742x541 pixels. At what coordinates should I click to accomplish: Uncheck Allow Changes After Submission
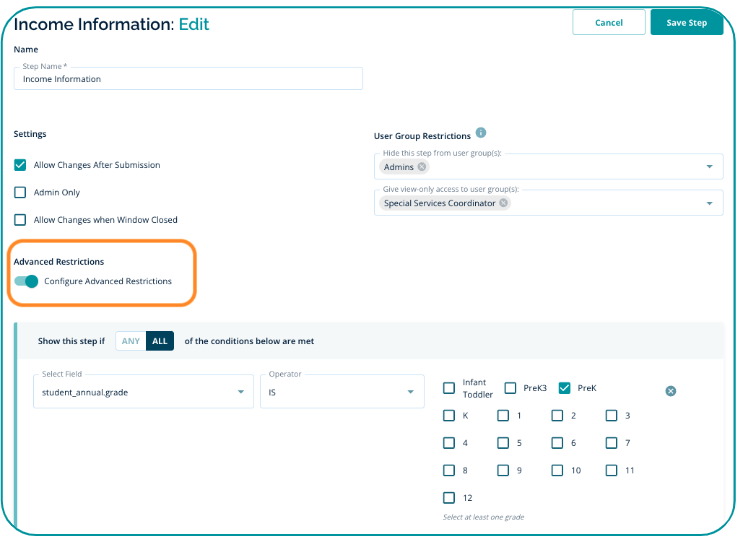tap(20, 165)
